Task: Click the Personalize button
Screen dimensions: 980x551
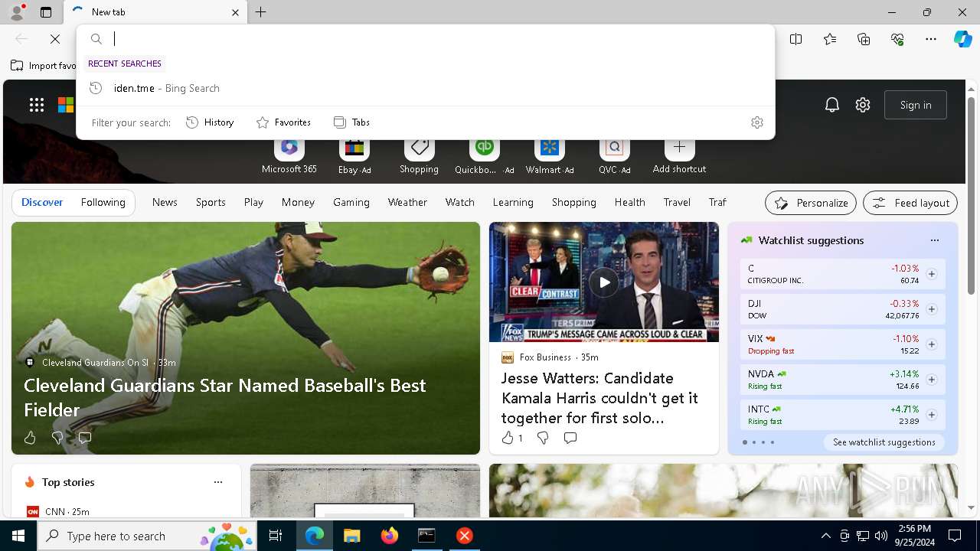Action: (x=811, y=203)
